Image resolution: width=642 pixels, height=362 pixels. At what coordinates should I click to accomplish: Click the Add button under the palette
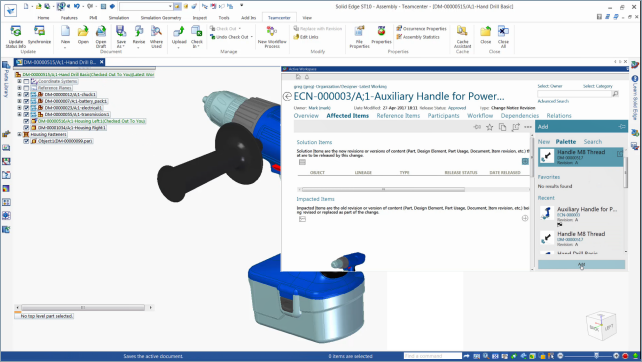(x=581, y=265)
